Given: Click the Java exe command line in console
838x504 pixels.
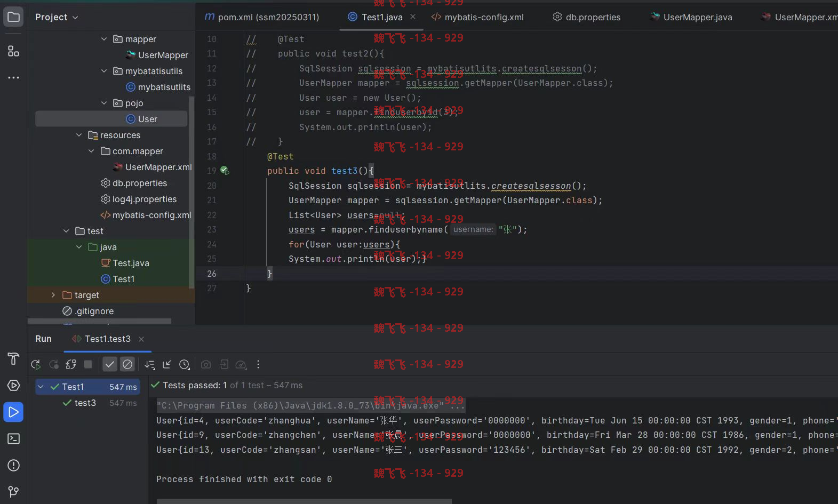Looking at the screenshot, I should tap(310, 405).
